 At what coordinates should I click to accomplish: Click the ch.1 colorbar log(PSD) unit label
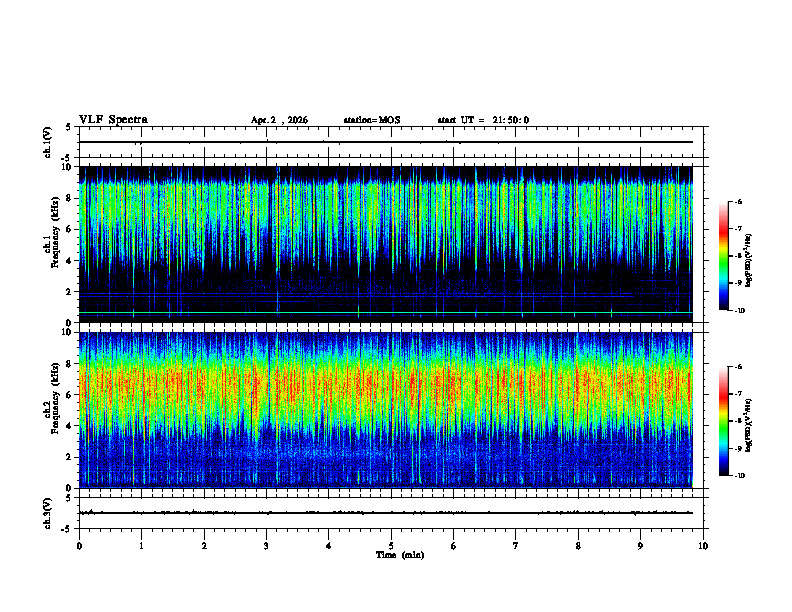click(749, 260)
